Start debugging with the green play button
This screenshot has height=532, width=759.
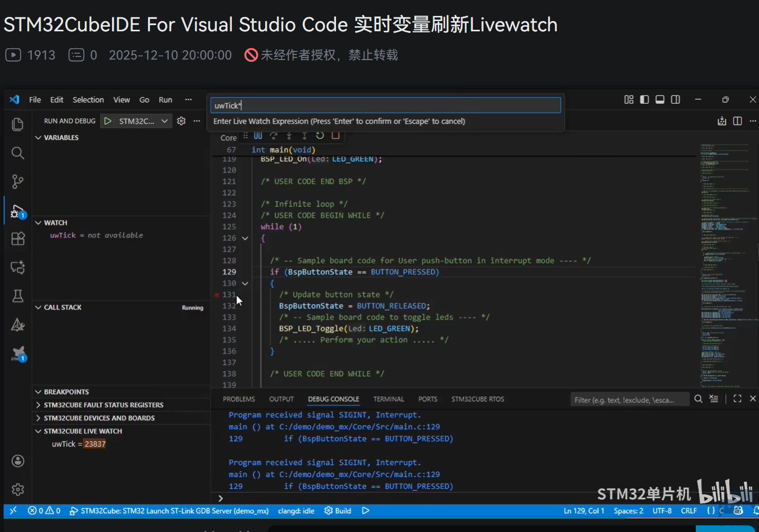coord(107,121)
